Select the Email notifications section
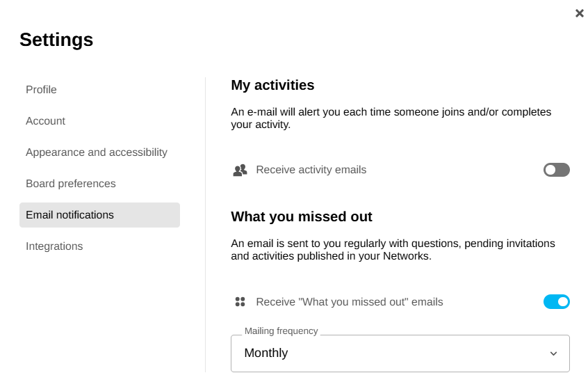Image resolution: width=588 pixels, height=389 pixels. [x=70, y=215]
